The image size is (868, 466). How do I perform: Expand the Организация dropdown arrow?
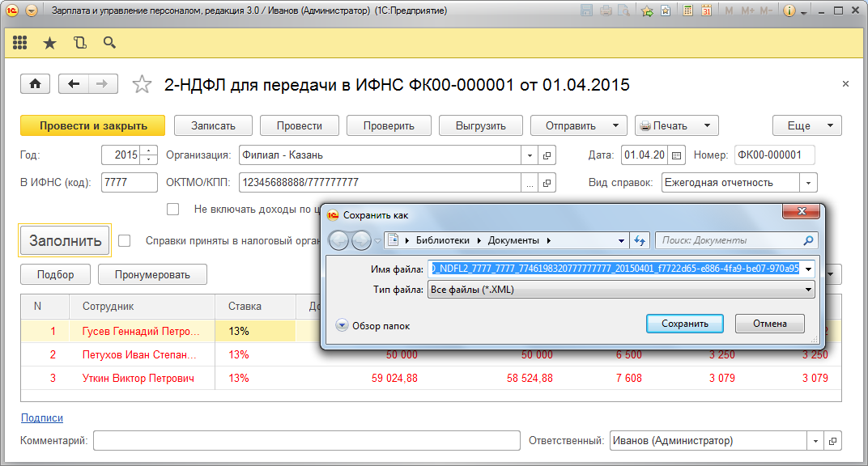click(x=530, y=155)
